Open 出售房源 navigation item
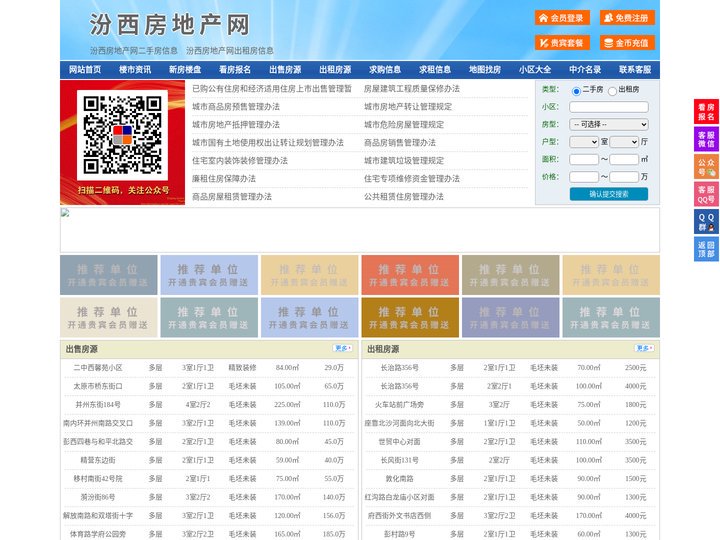The image size is (720, 540). click(x=285, y=70)
